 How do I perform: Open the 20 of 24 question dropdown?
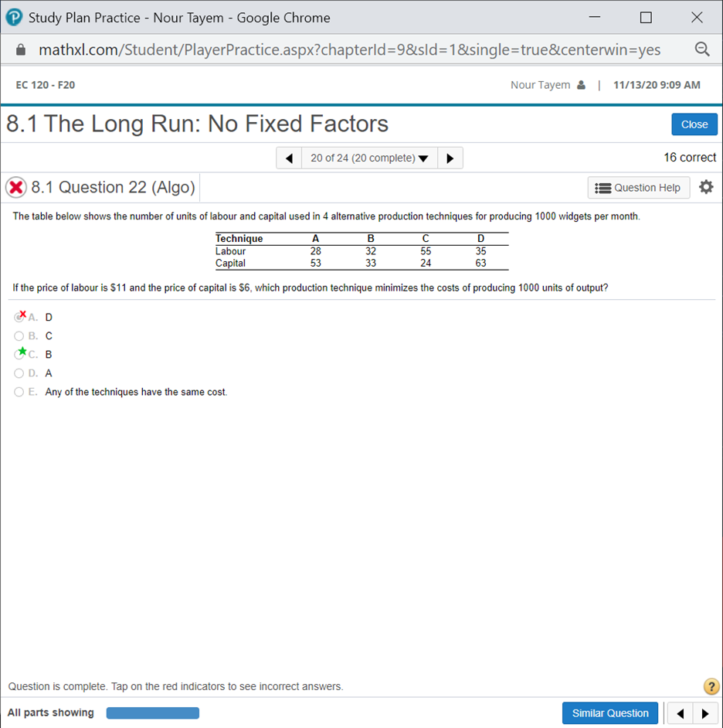tap(369, 158)
